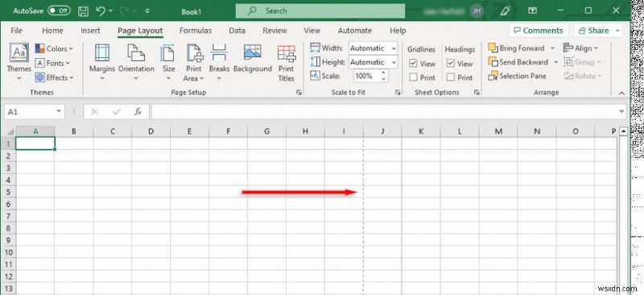Click the Scale 100% value field
Screen dimensions: 644x295
[x=366, y=76]
